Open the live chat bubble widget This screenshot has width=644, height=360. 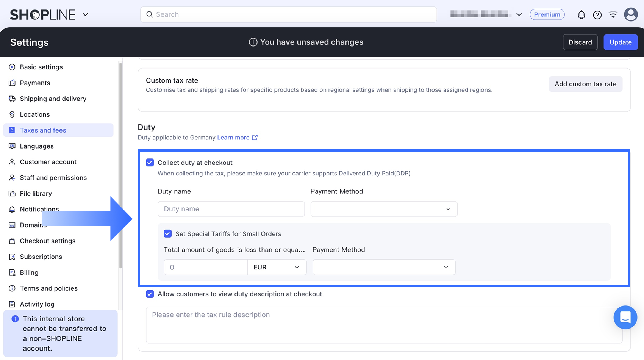pyautogui.click(x=625, y=317)
